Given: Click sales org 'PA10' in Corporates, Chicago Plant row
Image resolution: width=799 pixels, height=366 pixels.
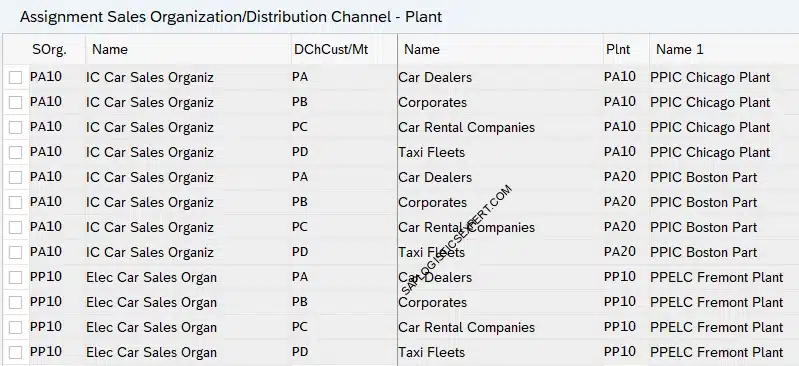Looking at the screenshot, I should pos(46,102).
